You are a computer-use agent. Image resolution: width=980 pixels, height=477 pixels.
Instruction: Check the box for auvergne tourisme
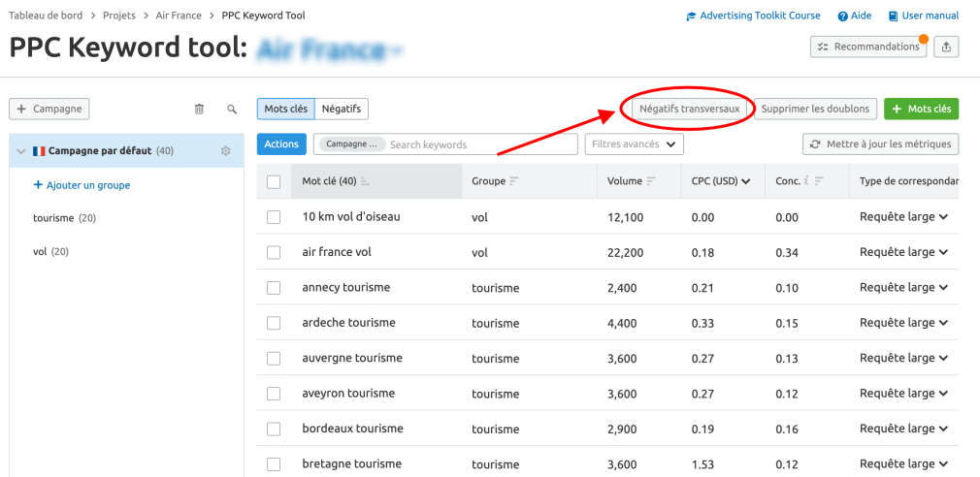tap(274, 359)
